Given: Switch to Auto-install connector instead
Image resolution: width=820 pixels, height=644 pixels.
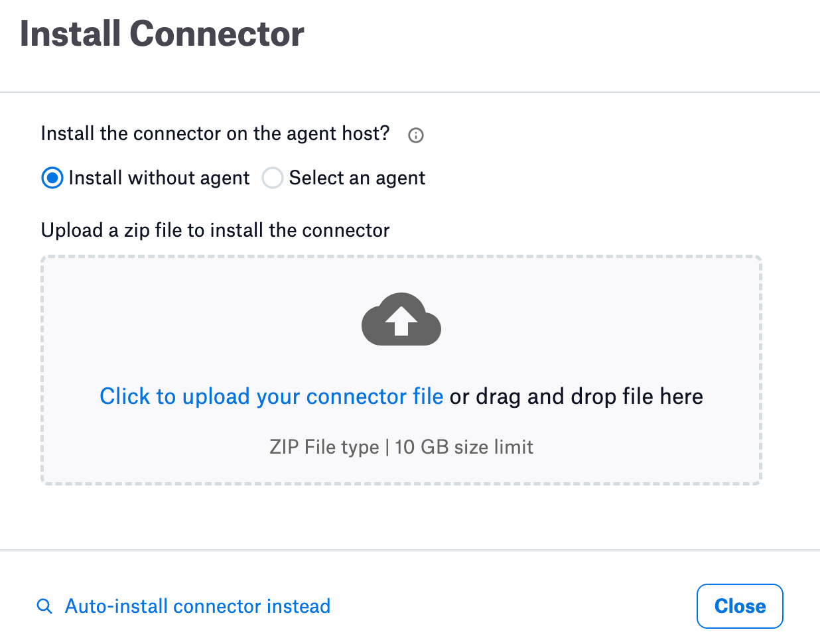Looking at the screenshot, I should click(198, 606).
